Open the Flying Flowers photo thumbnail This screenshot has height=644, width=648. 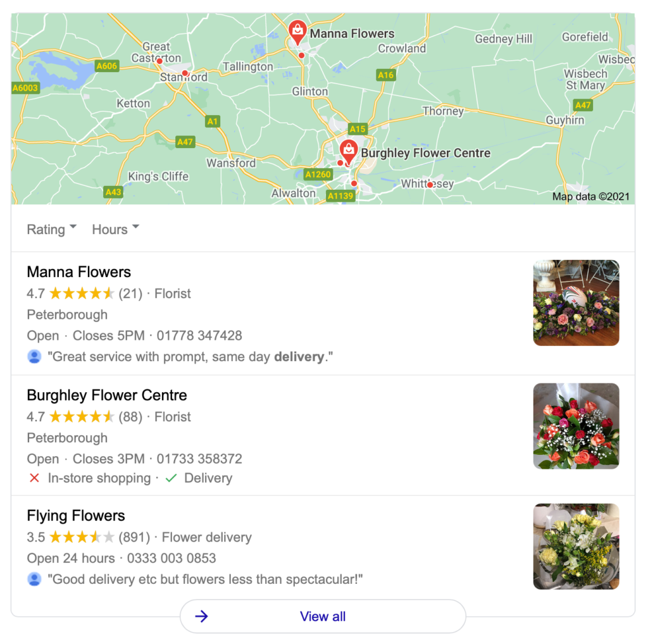[576, 546]
